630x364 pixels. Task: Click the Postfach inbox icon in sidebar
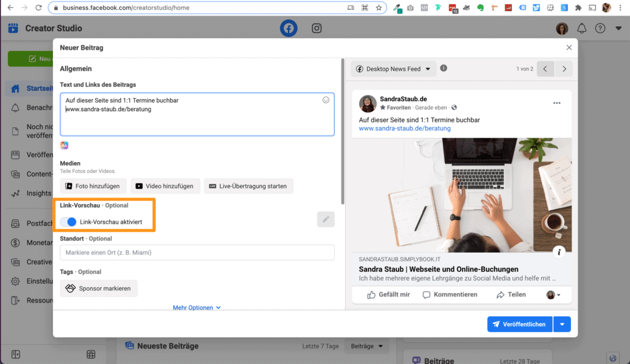(15, 223)
